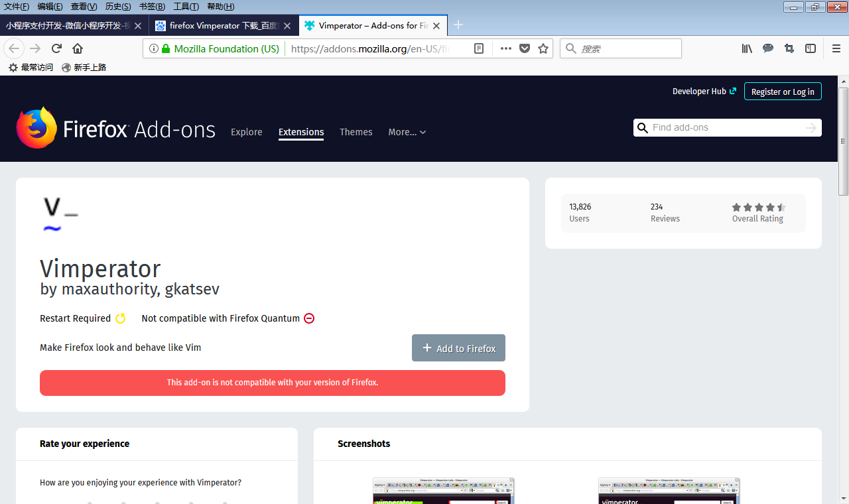Click the Restart Required yellow icon
This screenshot has height=504, width=849.
click(120, 318)
